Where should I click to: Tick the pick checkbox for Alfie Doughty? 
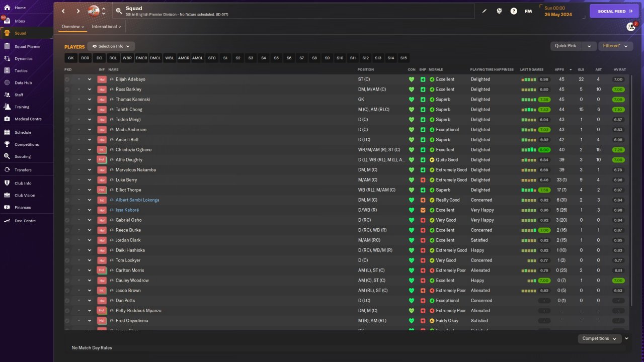tap(67, 160)
